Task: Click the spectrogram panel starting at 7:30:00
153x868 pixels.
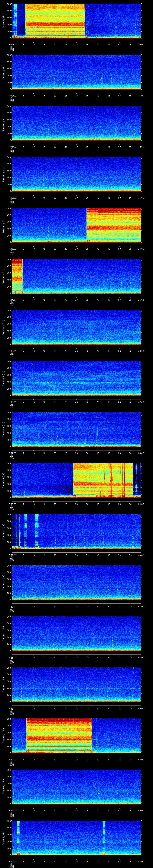Action: pyautogui.click(x=77, y=72)
